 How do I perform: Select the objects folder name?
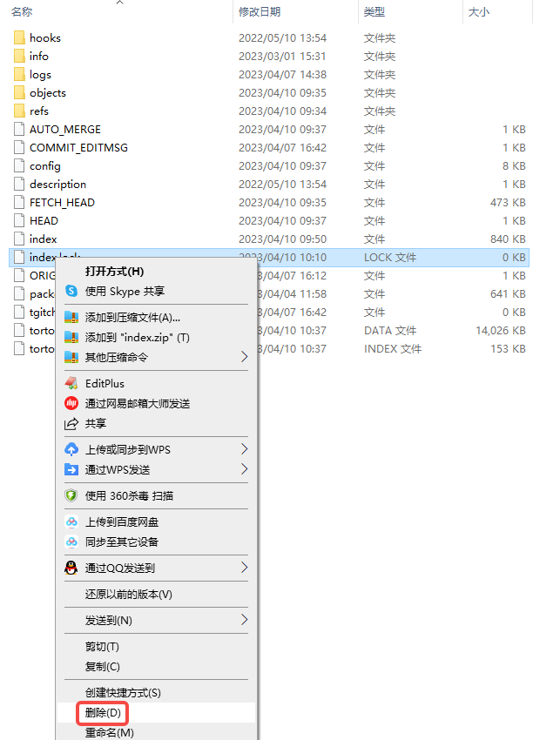48,93
